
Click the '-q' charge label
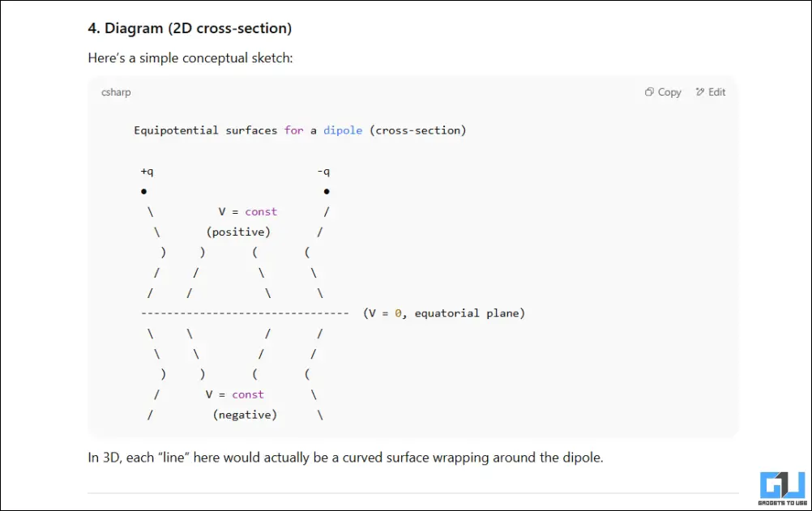tap(323, 172)
